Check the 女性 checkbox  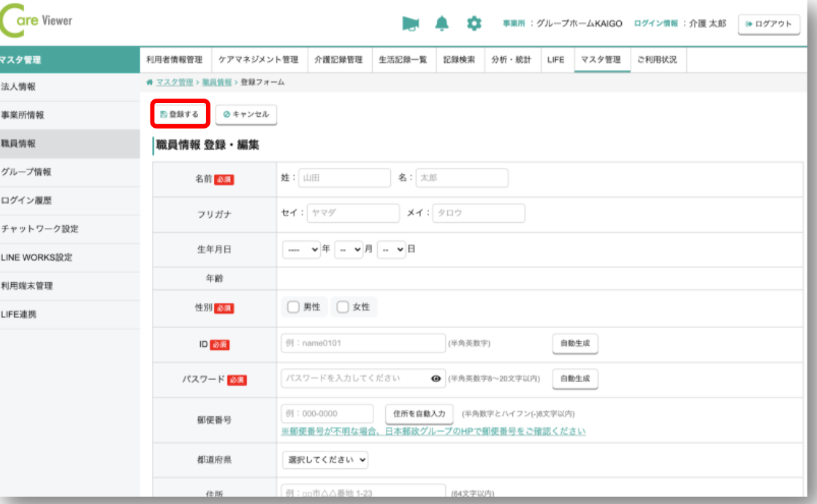click(343, 308)
